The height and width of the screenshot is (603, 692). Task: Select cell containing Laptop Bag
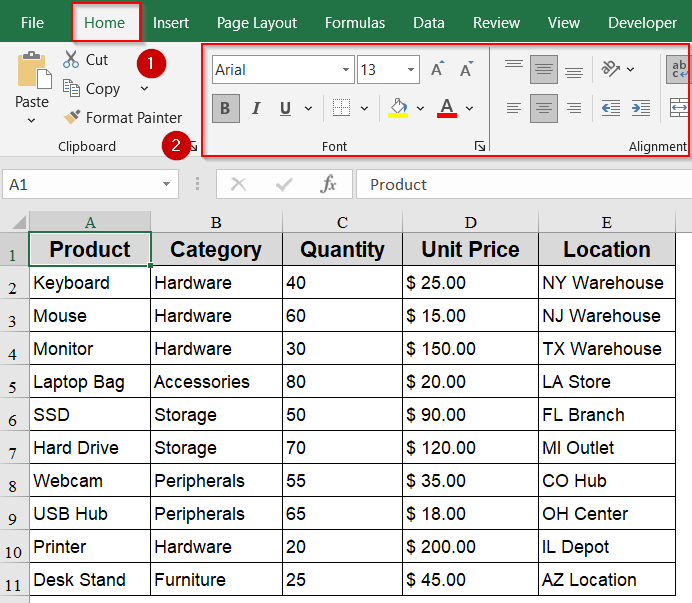pyautogui.click(x=90, y=381)
